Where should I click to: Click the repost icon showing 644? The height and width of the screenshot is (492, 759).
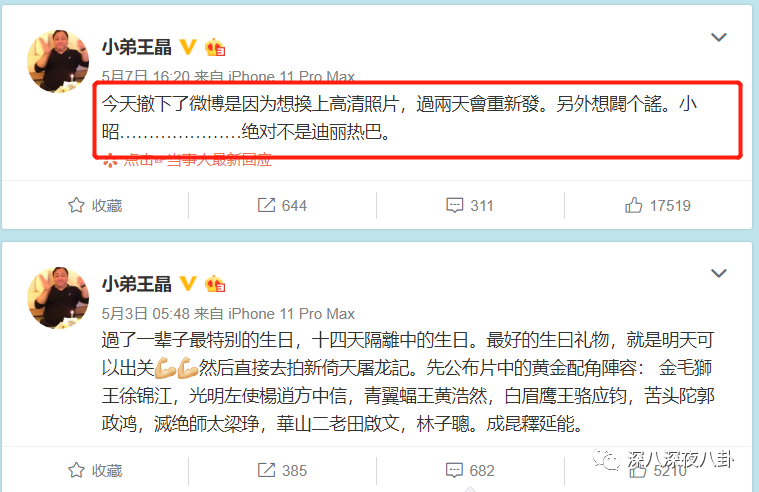point(266,205)
